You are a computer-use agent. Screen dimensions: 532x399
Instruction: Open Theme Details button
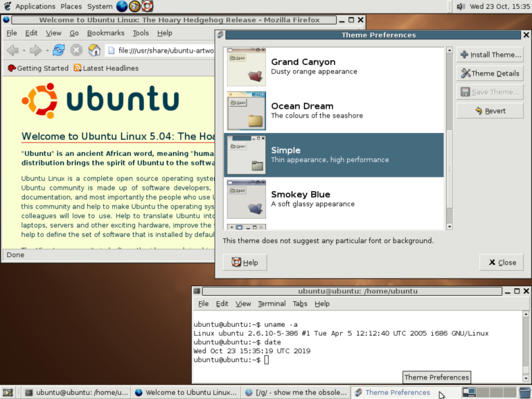coord(490,73)
